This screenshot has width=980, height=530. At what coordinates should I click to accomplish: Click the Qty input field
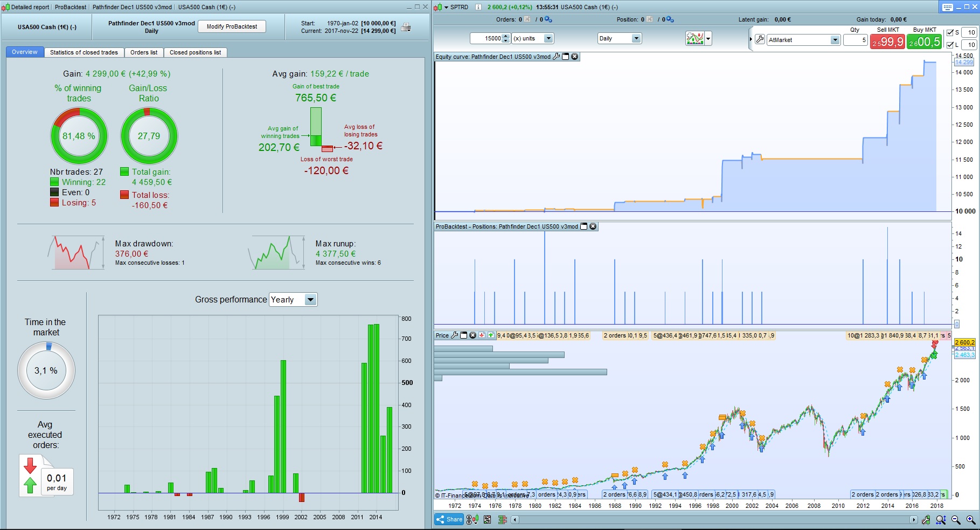[856, 40]
